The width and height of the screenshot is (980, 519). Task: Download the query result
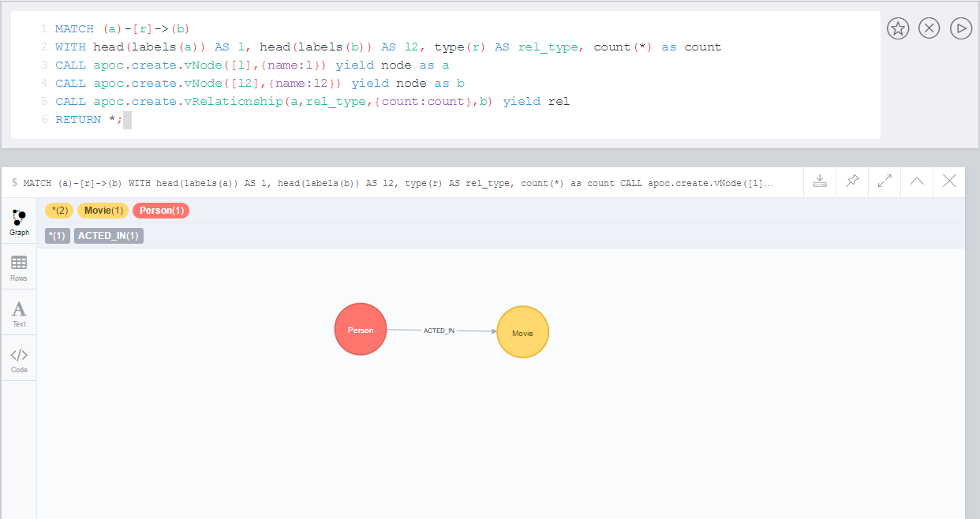point(819,181)
